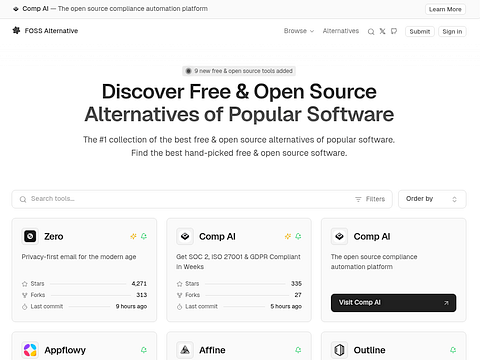
Task: Click the yellow sparkle icon on Zero card
Action: pos(133,236)
